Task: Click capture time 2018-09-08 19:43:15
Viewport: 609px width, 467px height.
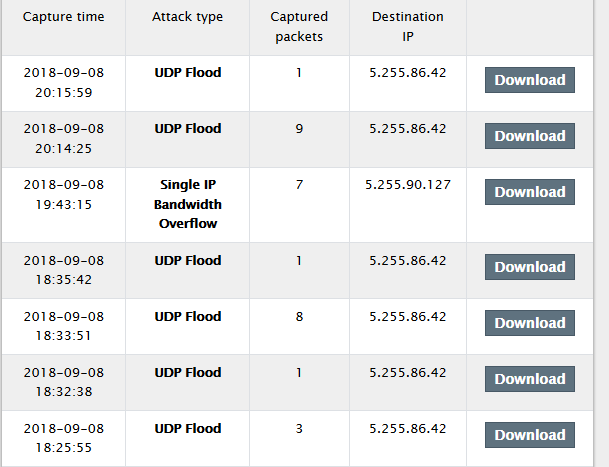Action: click(x=62, y=194)
